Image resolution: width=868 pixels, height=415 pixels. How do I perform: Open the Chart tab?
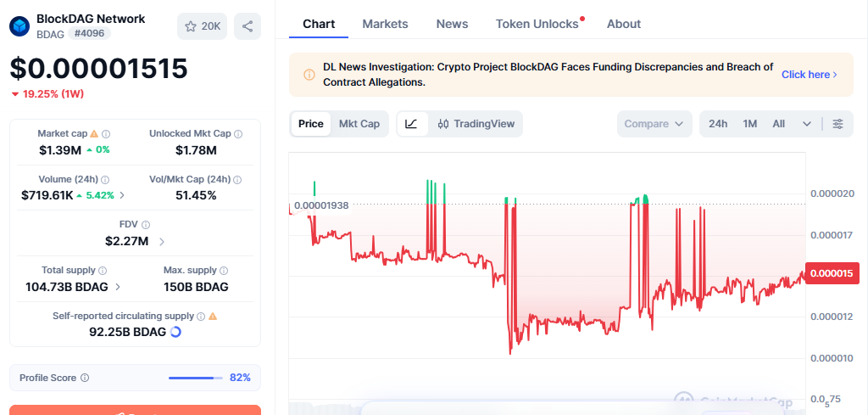point(319,24)
